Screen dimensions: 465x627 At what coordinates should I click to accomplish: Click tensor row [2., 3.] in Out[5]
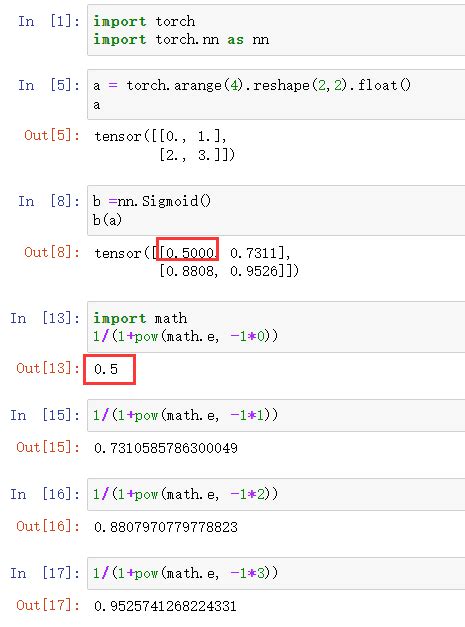click(190, 155)
